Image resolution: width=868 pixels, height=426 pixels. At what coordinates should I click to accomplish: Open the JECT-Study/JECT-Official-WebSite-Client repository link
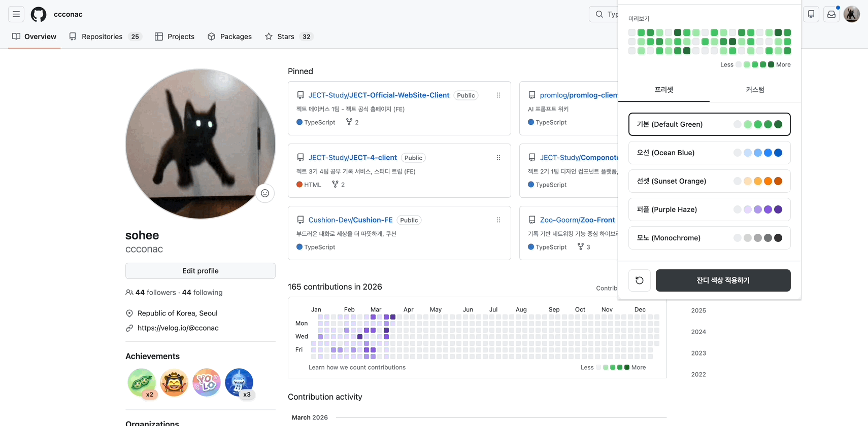[x=379, y=95]
